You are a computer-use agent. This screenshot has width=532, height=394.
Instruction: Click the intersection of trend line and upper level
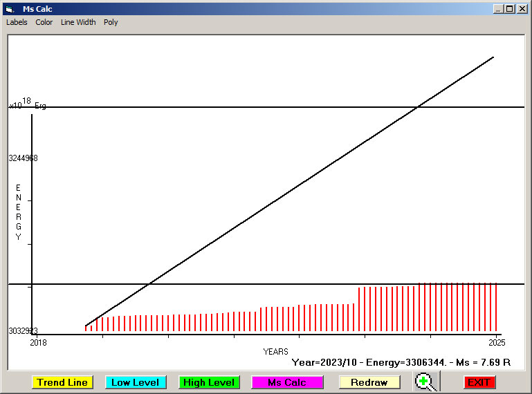418,107
